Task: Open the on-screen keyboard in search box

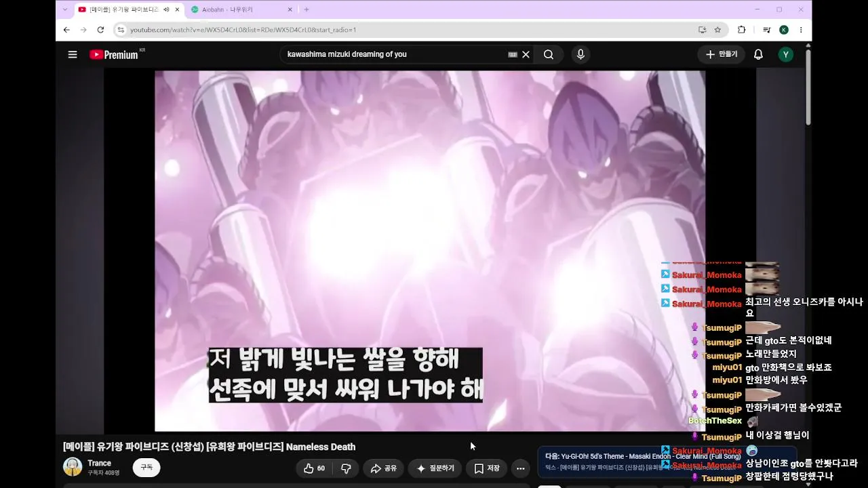Action: click(513, 55)
